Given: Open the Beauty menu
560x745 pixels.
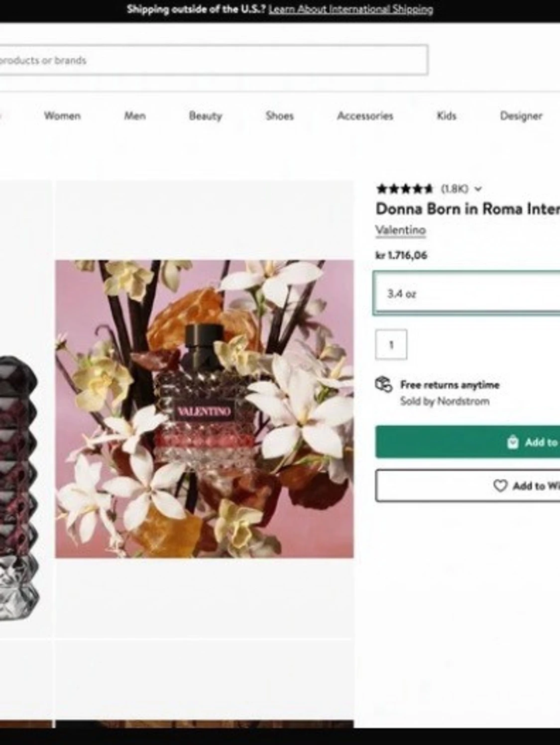Looking at the screenshot, I should (x=205, y=116).
